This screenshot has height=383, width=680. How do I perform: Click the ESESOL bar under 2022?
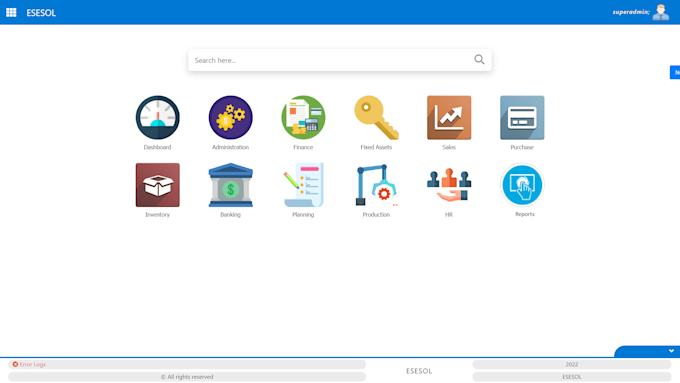point(572,377)
